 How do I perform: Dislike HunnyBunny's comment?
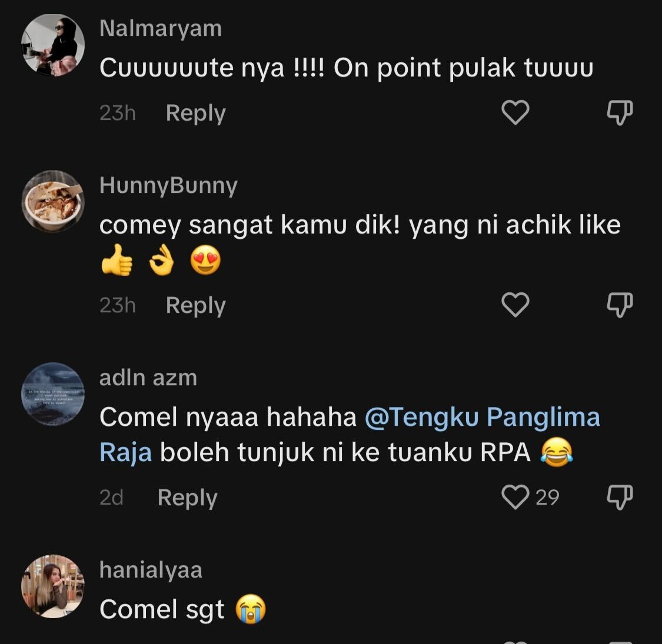pos(620,305)
